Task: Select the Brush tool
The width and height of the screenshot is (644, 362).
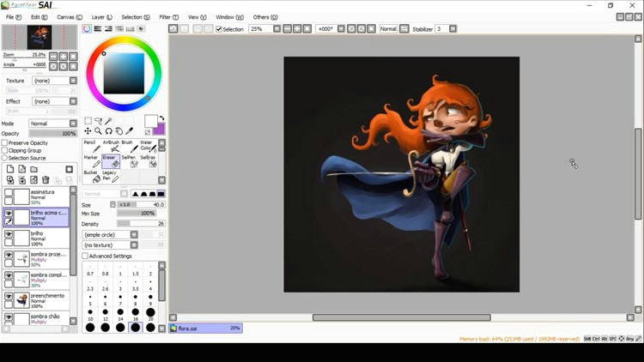Action: pyautogui.click(x=130, y=146)
